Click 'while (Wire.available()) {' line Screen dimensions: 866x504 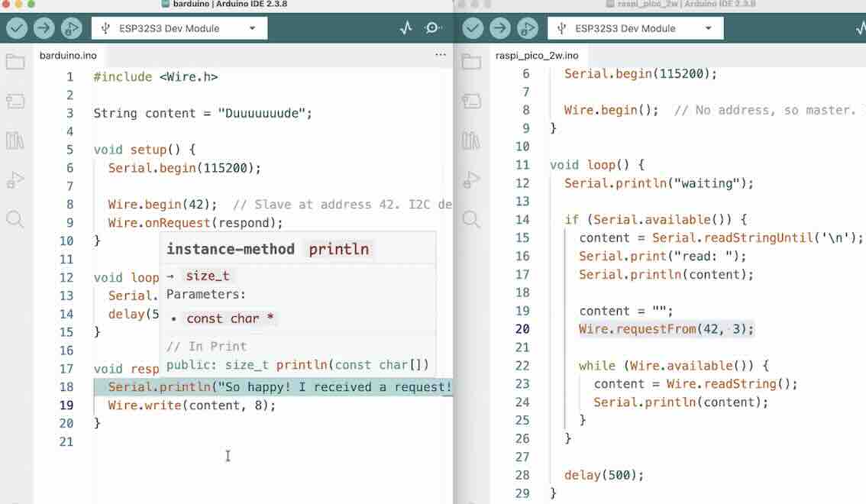click(x=674, y=366)
